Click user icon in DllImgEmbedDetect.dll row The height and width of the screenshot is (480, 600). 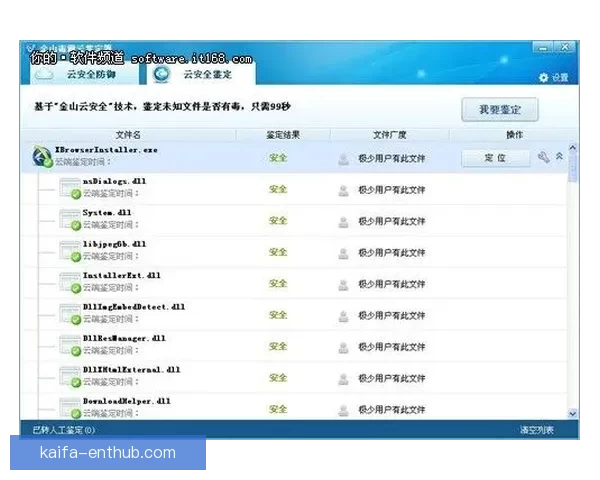(x=344, y=316)
